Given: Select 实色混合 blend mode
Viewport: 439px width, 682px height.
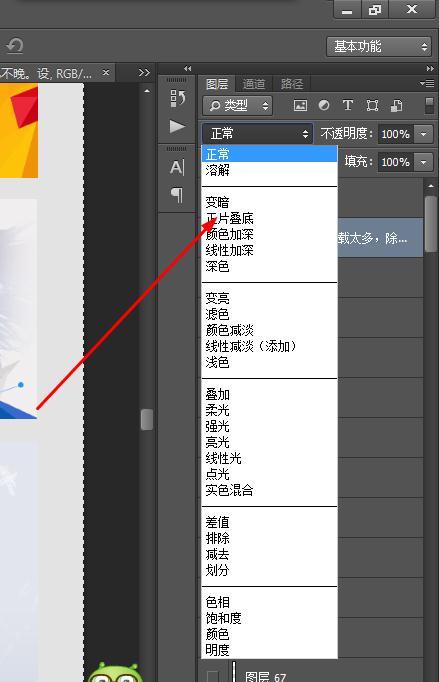Looking at the screenshot, I should coord(269,490).
